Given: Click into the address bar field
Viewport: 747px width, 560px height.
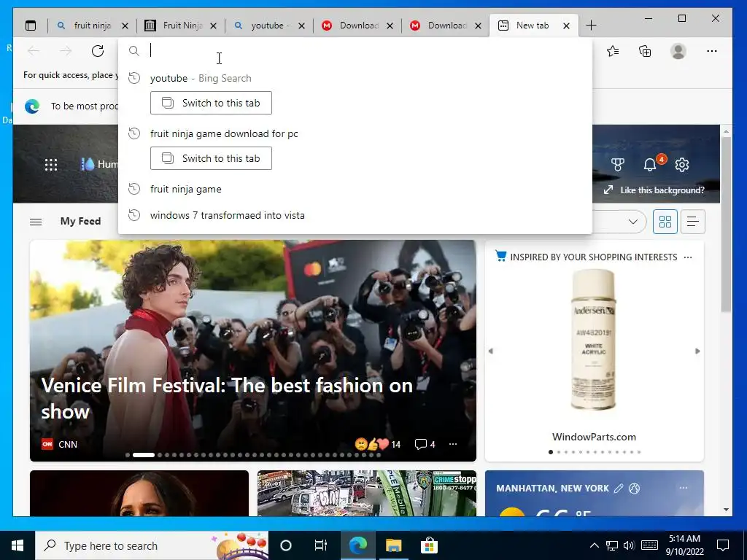Looking at the screenshot, I should coord(355,50).
